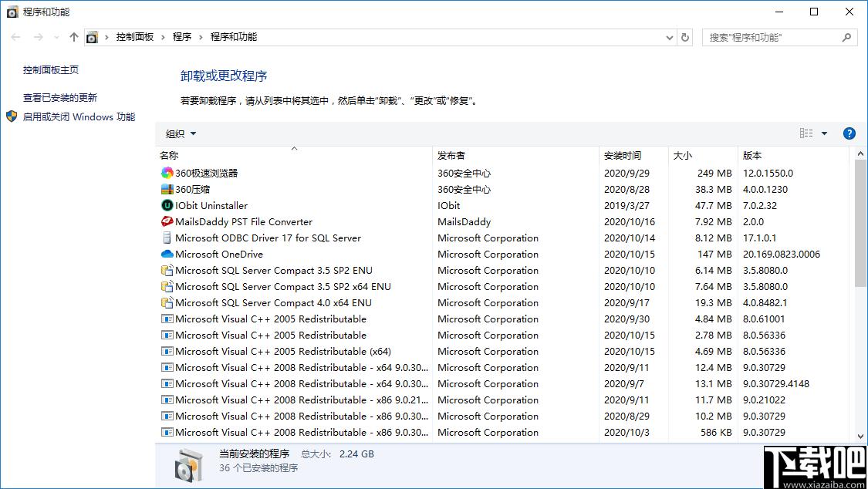The height and width of the screenshot is (489, 868).
Task: Go up one level with up arrow
Action: tap(73, 37)
